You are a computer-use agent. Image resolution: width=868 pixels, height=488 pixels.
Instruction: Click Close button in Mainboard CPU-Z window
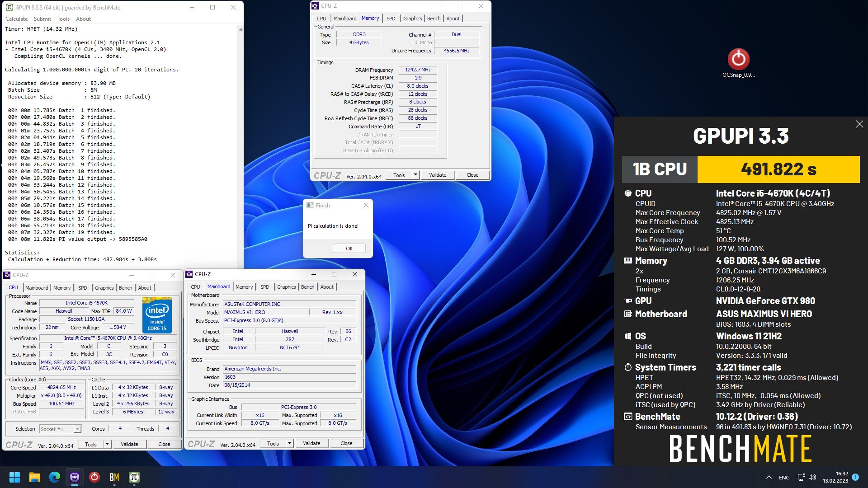click(x=346, y=443)
